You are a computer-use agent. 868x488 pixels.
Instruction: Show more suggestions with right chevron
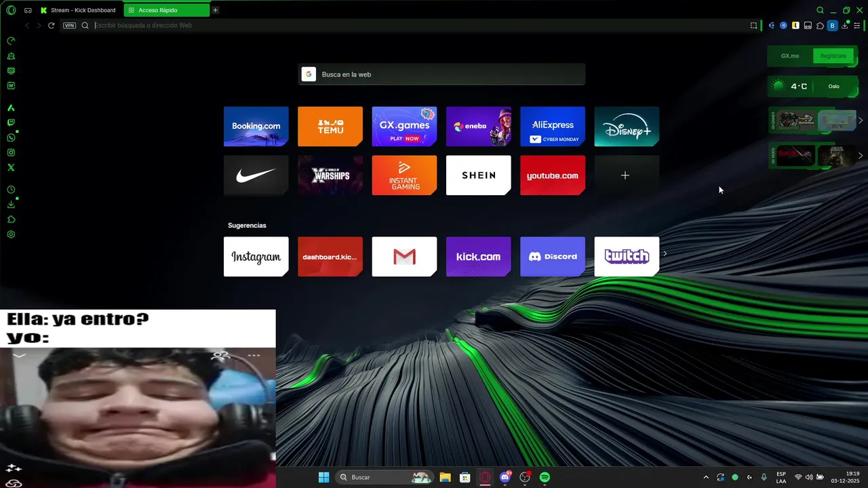[x=665, y=253]
